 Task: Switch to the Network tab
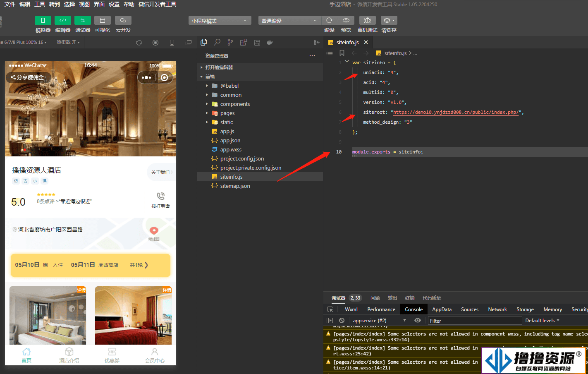pos(497,309)
